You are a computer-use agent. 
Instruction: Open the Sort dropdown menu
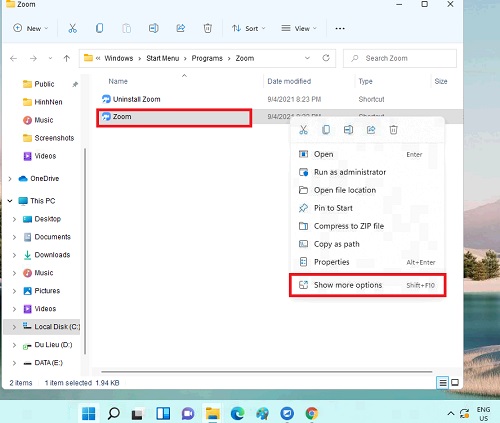coord(249,29)
